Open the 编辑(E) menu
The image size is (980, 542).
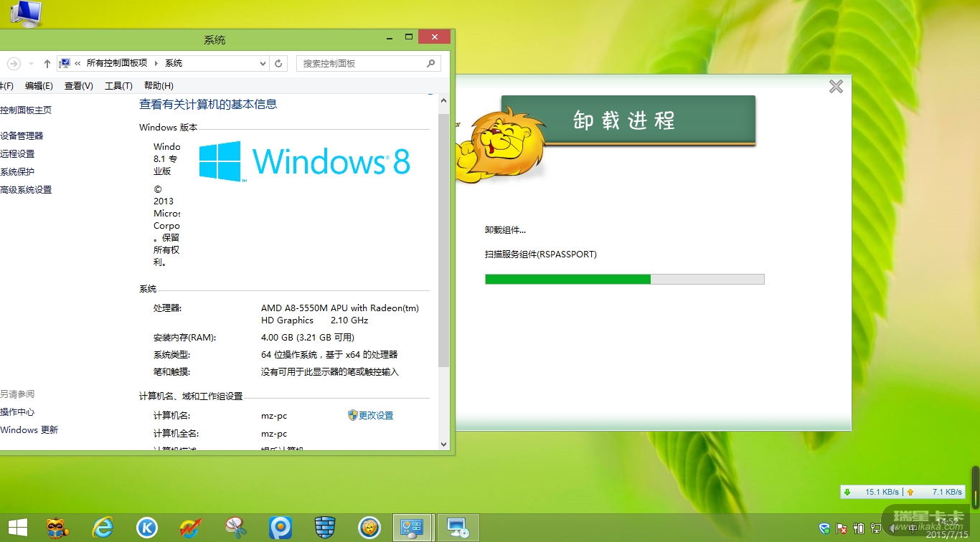tap(39, 86)
